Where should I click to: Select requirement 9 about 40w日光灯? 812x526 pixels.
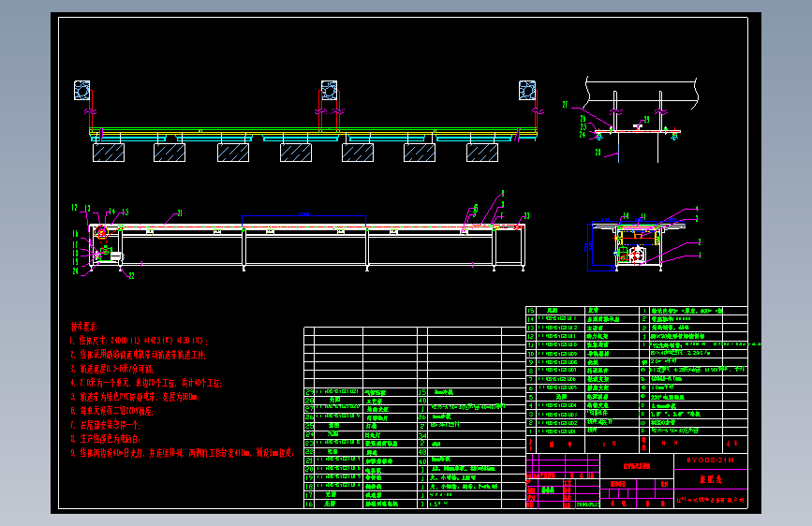click(x=182, y=452)
